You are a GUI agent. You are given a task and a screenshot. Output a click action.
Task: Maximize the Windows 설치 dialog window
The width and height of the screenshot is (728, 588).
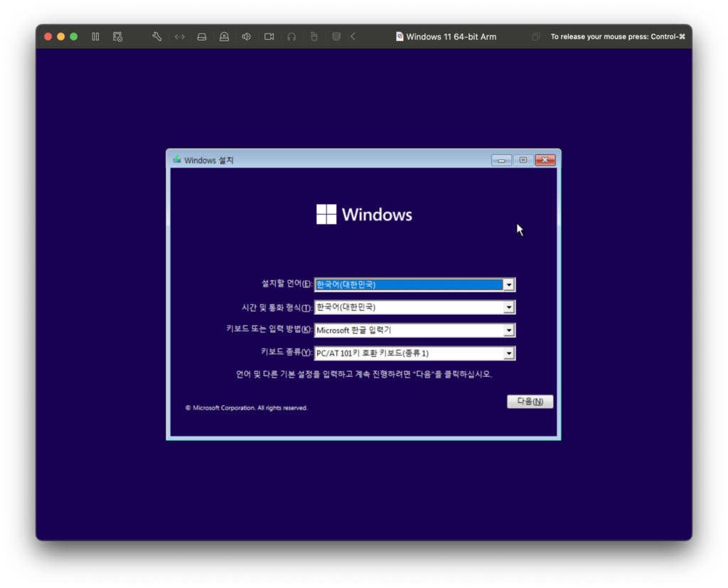(523, 160)
